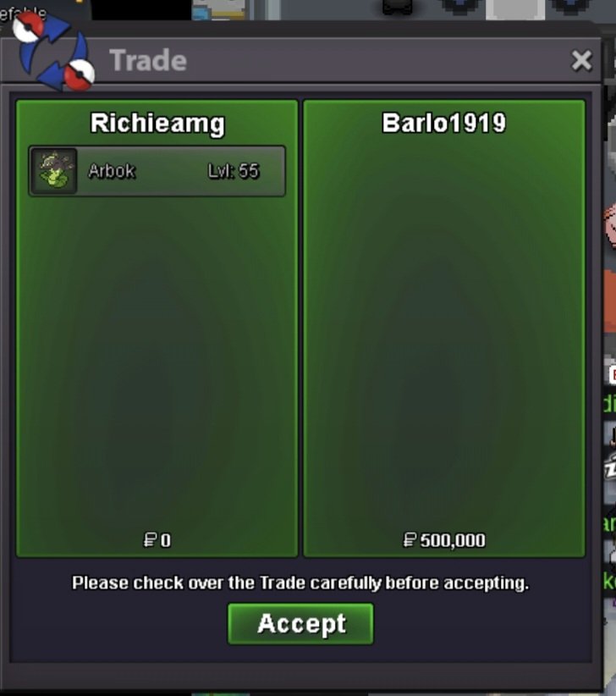616x696 pixels.
Task: Click the Arbok name text
Action: pyautogui.click(x=112, y=171)
